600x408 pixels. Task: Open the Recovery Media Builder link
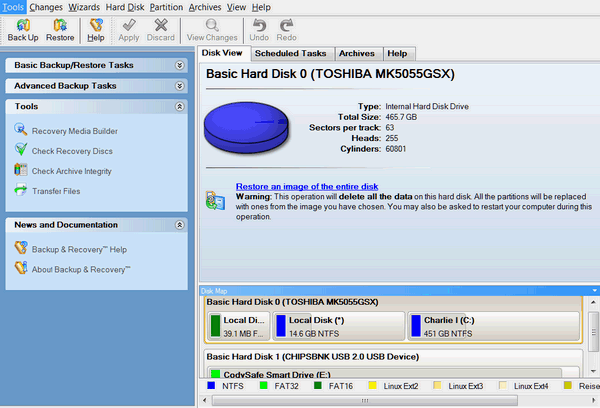(x=75, y=131)
